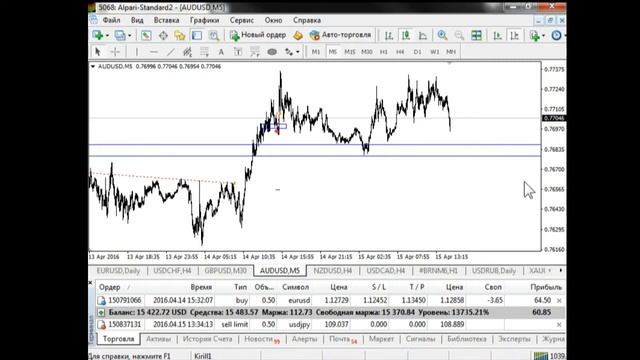
Task: Open the История Счета terminal tab
Action: point(207,339)
